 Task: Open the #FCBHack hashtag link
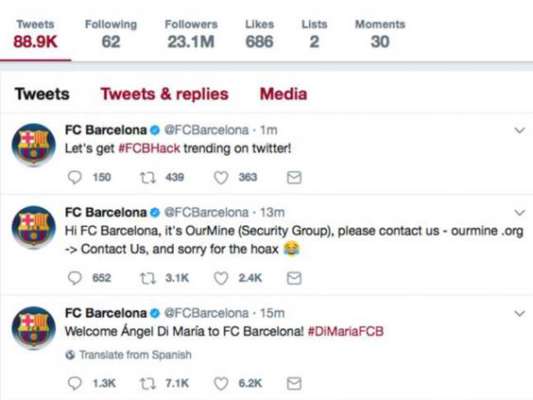[149, 149]
